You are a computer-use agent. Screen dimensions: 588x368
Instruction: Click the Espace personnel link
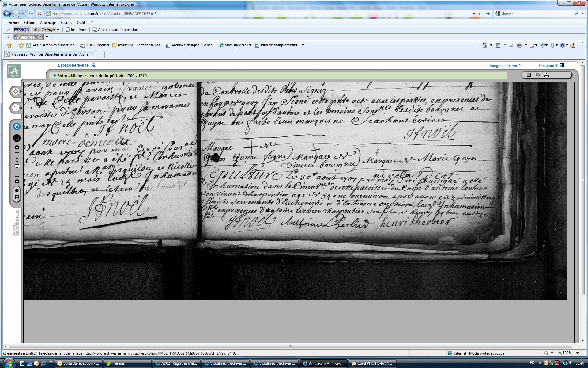pyautogui.click(x=74, y=65)
